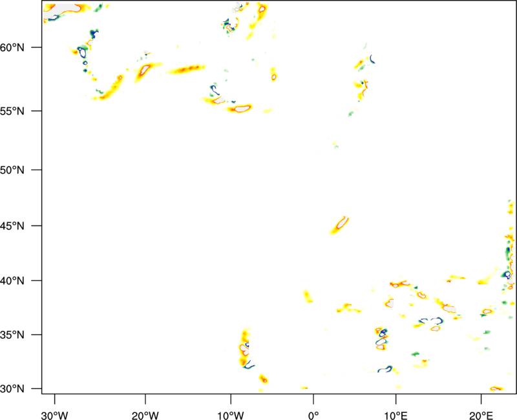Click the 30°W longitude axis label
Screen dimensions: 517x420
click(x=54, y=415)
